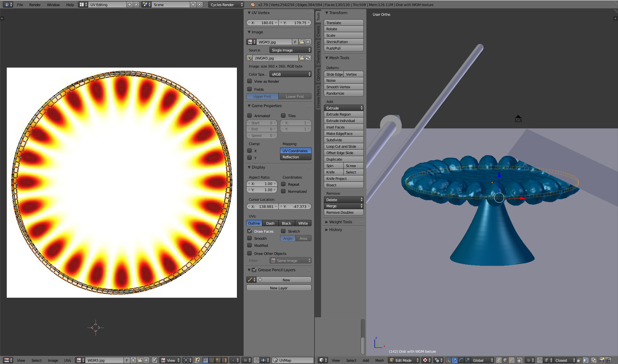618x364 pixels.
Task: Open the image browser icon in UV editor header
Action: coord(79,360)
